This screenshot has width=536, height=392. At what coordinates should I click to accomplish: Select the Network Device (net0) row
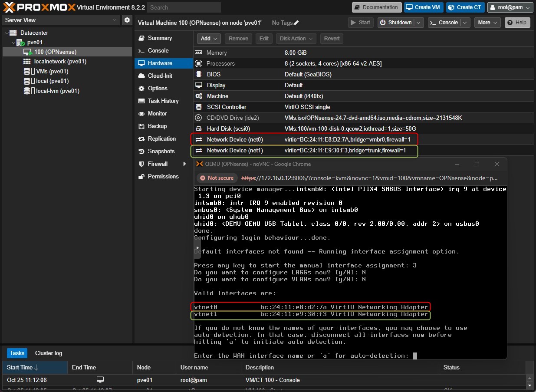(235, 139)
